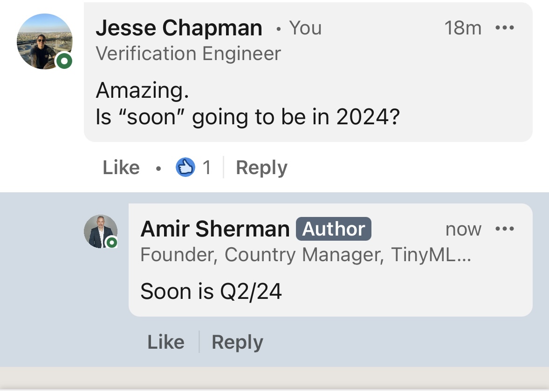Click the green online status dot on Amir's avatar
The height and width of the screenshot is (392, 549).
coord(111,243)
